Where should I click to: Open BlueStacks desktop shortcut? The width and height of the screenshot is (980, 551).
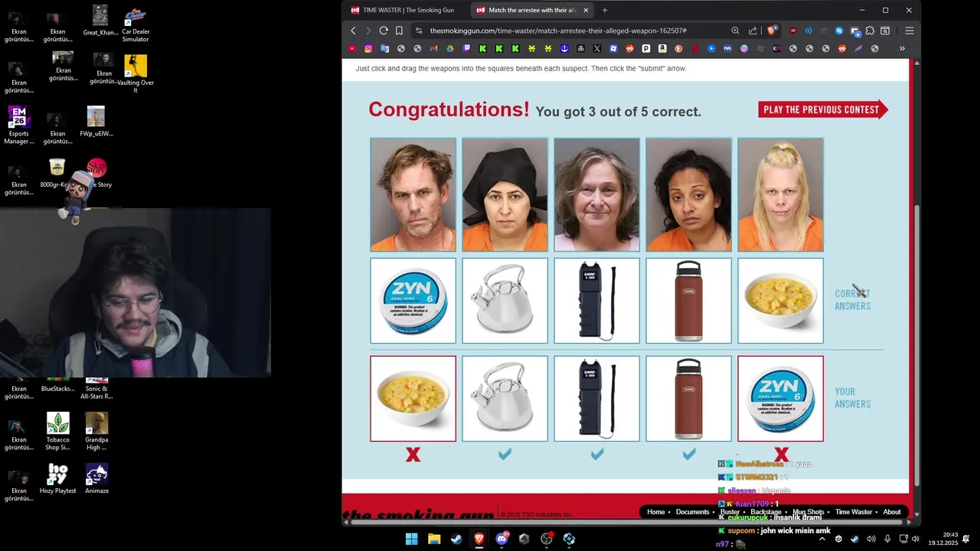57,385
